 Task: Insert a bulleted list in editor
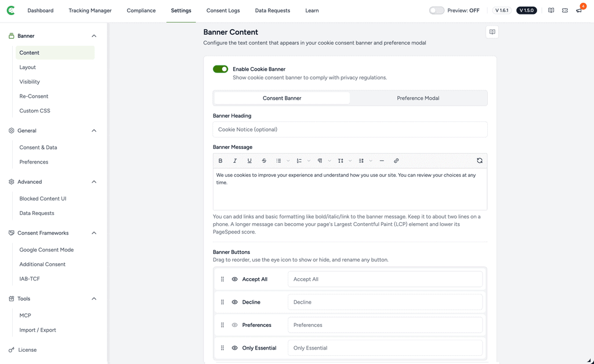click(x=278, y=161)
